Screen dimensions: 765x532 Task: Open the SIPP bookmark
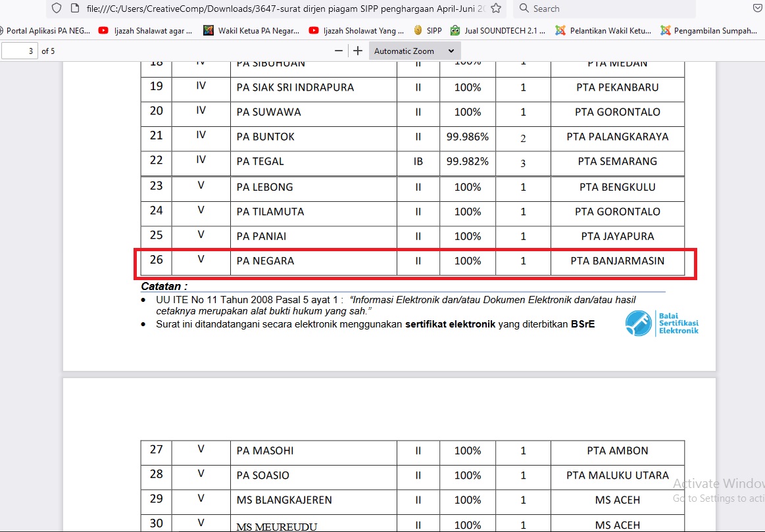click(x=428, y=31)
